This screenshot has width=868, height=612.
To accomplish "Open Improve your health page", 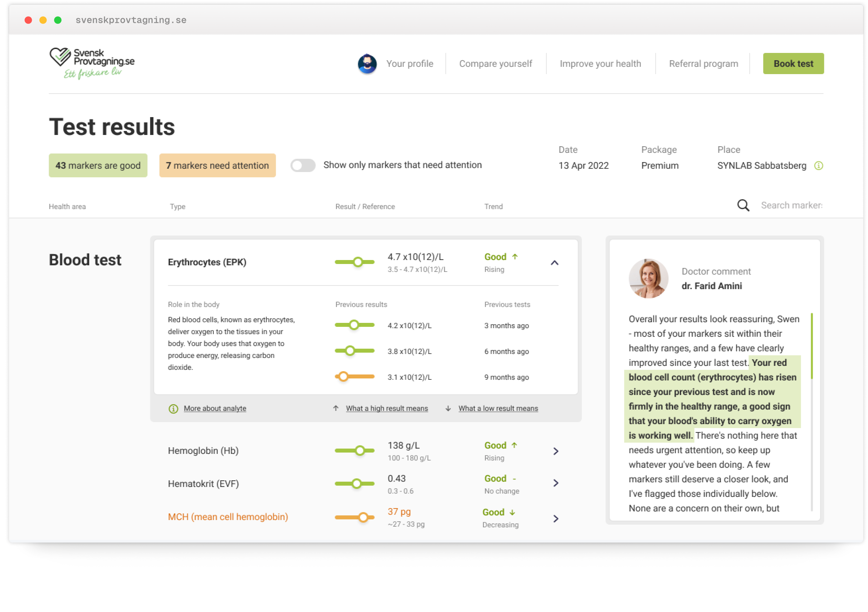I will pyautogui.click(x=600, y=64).
